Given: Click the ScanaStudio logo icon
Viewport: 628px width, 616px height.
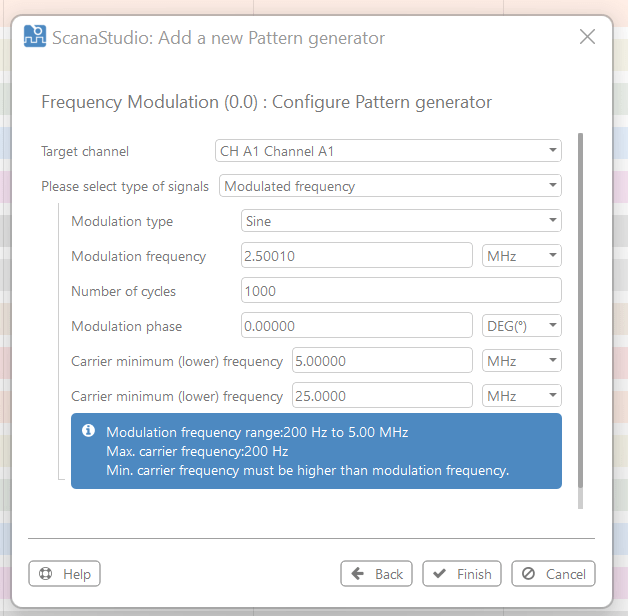Looking at the screenshot, I should click(35, 38).
